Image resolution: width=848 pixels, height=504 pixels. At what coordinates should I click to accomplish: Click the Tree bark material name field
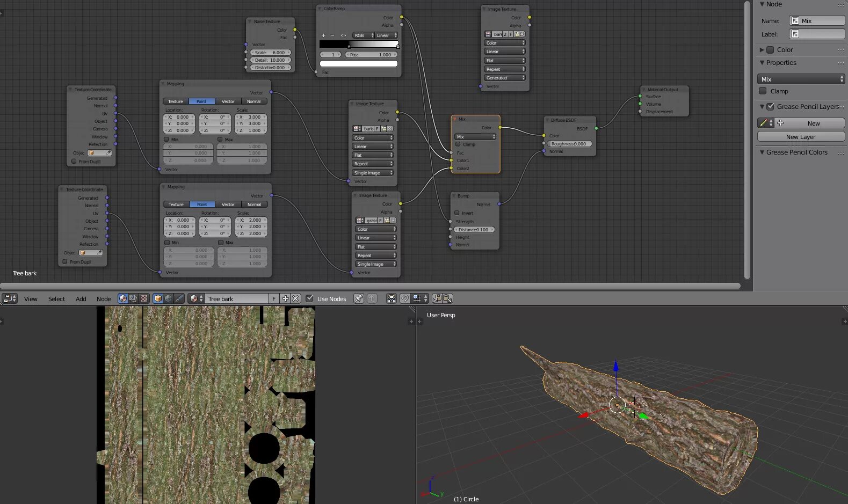click(x=237, y=298)
